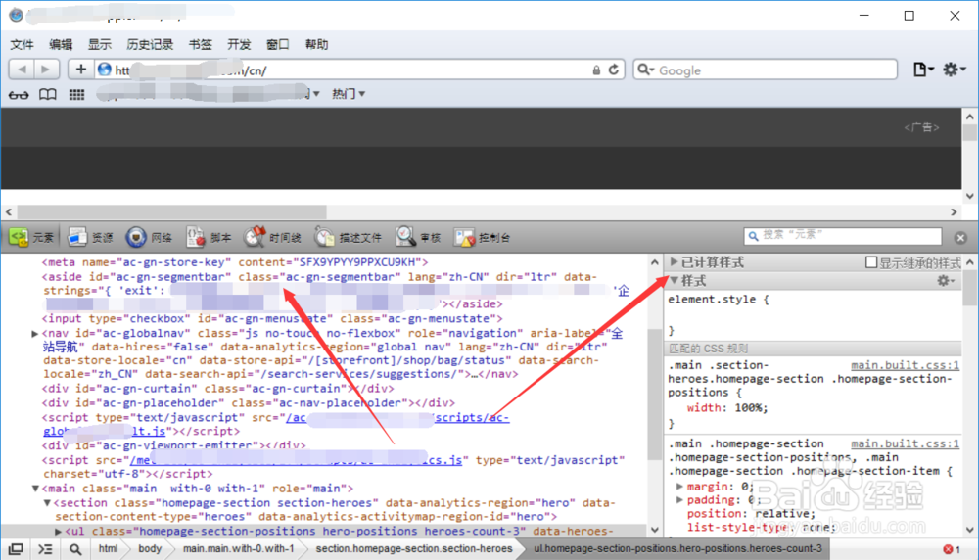The height and width of the screenshot is (560, 979).
Task: Open second main.built.css:1 source link
Action: [x=905, y=443]
